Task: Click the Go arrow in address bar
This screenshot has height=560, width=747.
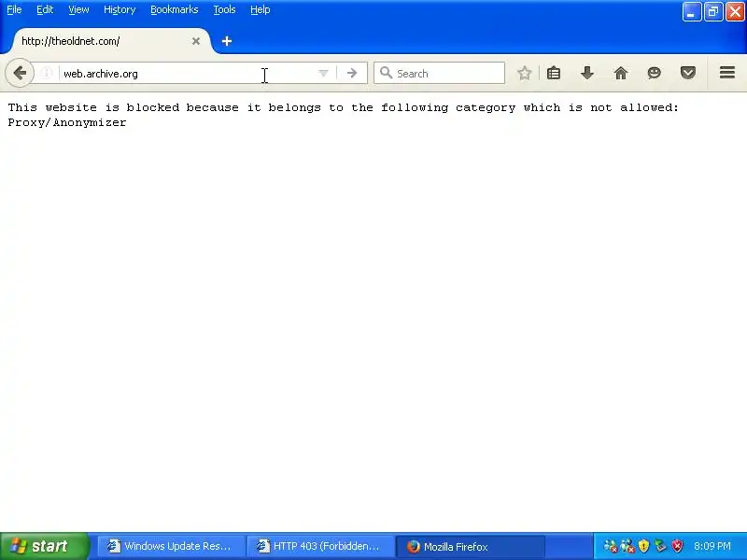Action: pyautogui.click(x=352, y=74)
